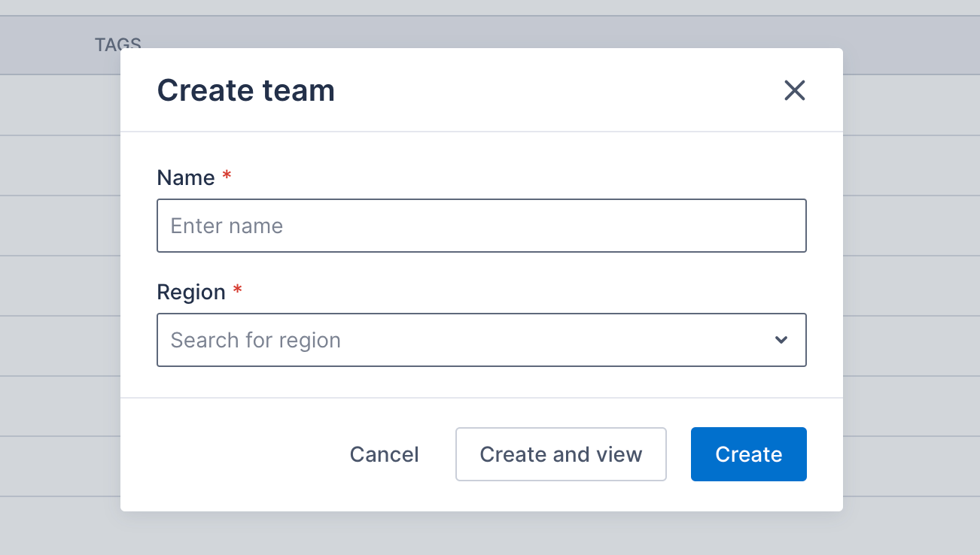Click the placeholder text Enter name
980x555 pixels.
tap(227, 226)
